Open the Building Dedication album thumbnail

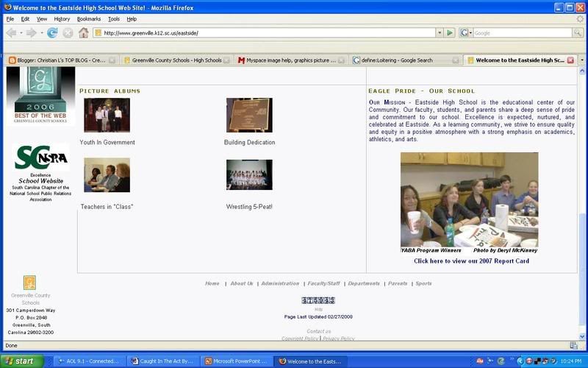click(249, 115)
